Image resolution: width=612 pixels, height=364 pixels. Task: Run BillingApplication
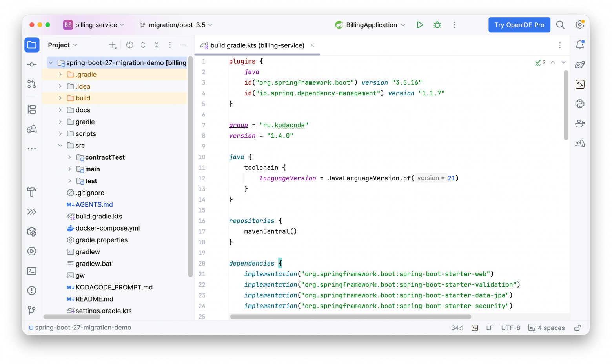[x=420, y=25]
